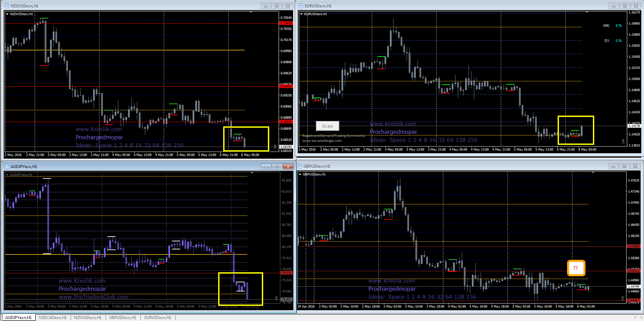Minimize the EURUSDecn,H1 chart window
This screenshot has height=321, width=644.
614,6
